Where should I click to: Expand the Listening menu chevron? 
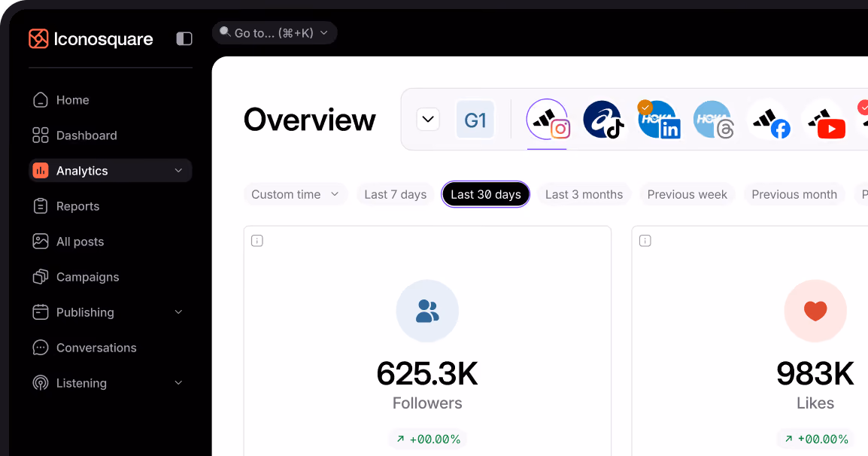pos(178,383)
